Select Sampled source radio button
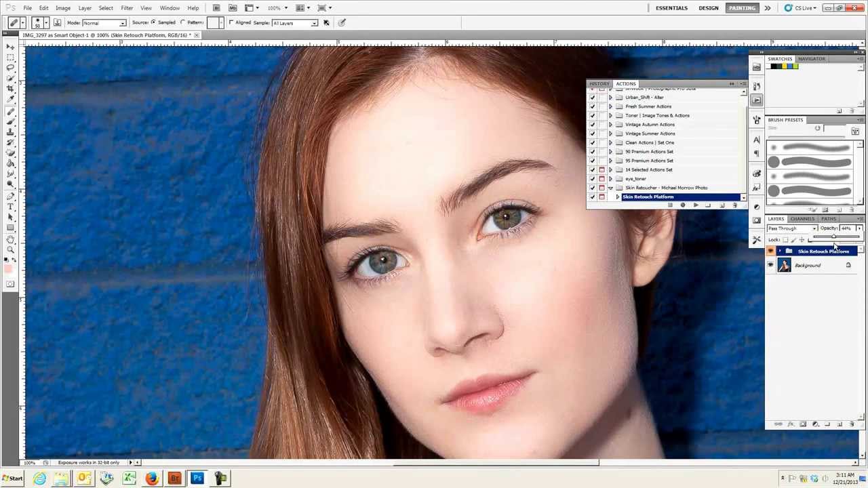This screenshot has height=488, width=868. [x=154, y=22]
